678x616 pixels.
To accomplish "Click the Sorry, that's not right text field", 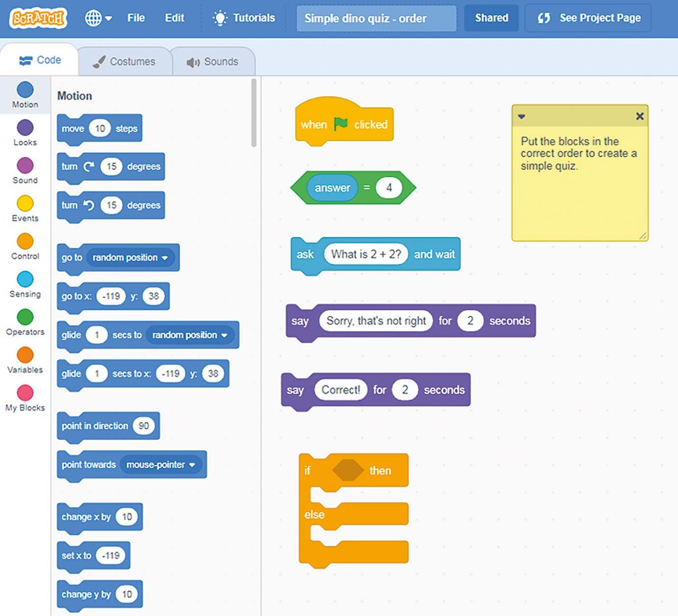I will coord(376,321).
